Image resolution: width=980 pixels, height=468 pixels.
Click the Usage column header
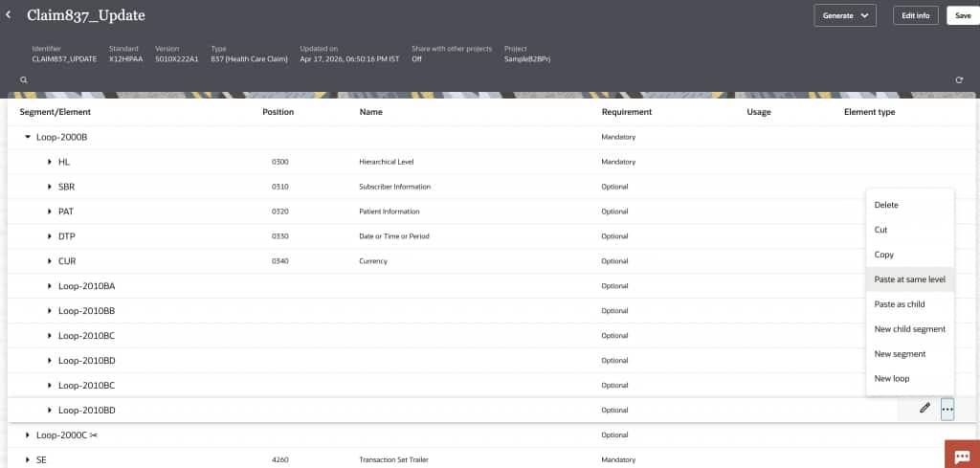pyautogui.click(x=759, y=112)
